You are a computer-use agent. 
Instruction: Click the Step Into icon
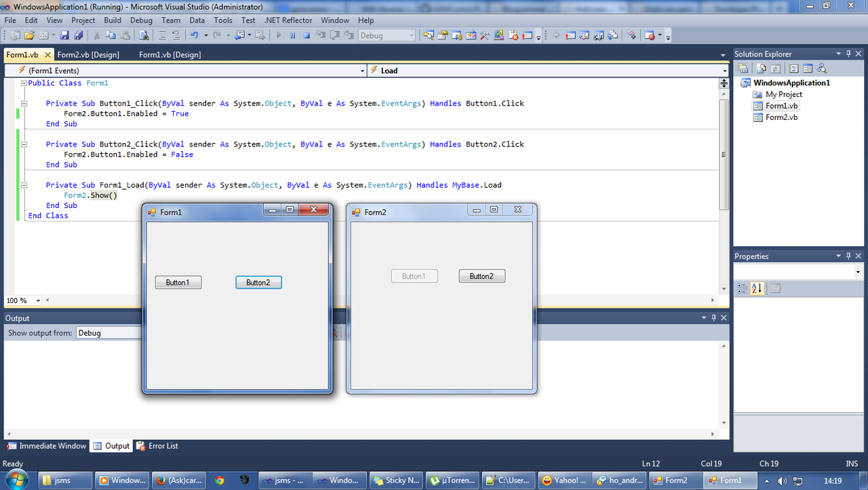coord(320,35)
